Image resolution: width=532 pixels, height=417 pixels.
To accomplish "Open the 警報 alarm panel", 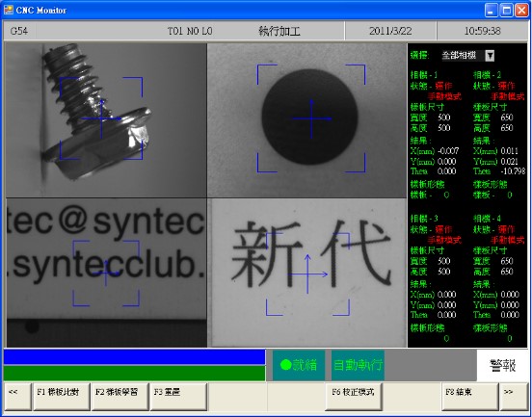I will [x=502, y=365].
